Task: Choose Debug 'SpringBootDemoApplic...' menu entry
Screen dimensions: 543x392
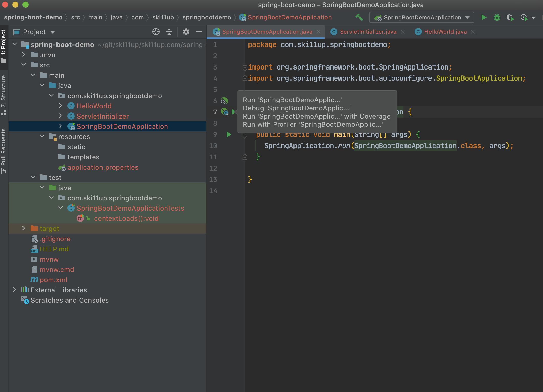Action: click(297, 108)
